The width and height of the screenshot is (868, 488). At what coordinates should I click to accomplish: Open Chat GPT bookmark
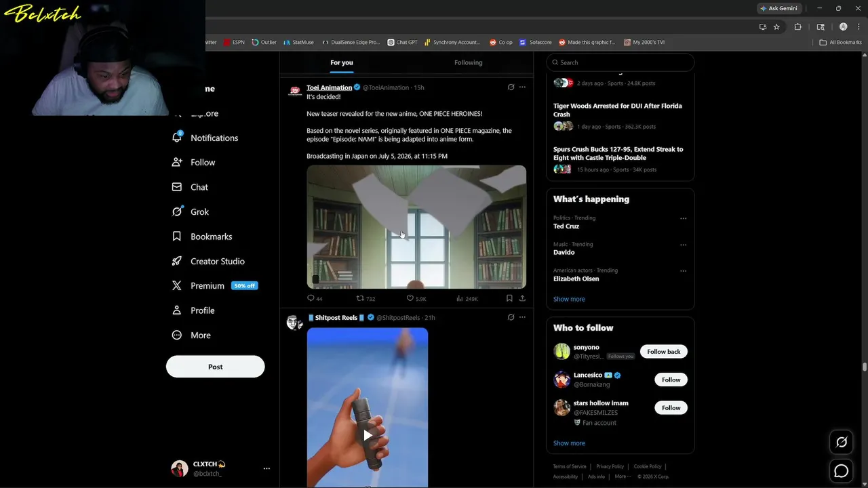402,42
